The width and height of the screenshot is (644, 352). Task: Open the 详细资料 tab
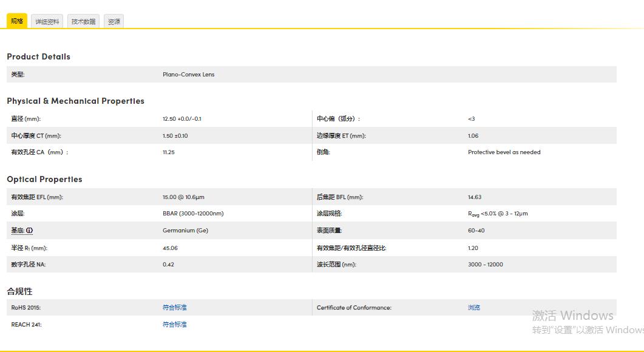click(x=47, y=20)
